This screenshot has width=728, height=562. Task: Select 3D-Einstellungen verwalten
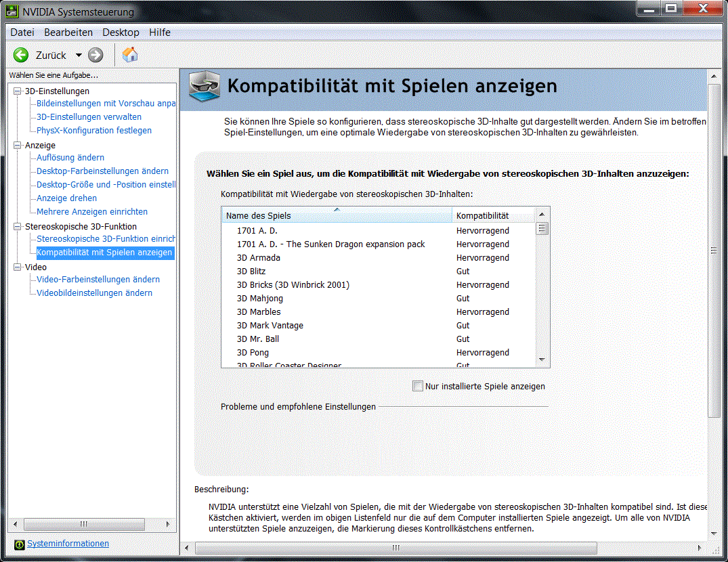coord(89,117)
